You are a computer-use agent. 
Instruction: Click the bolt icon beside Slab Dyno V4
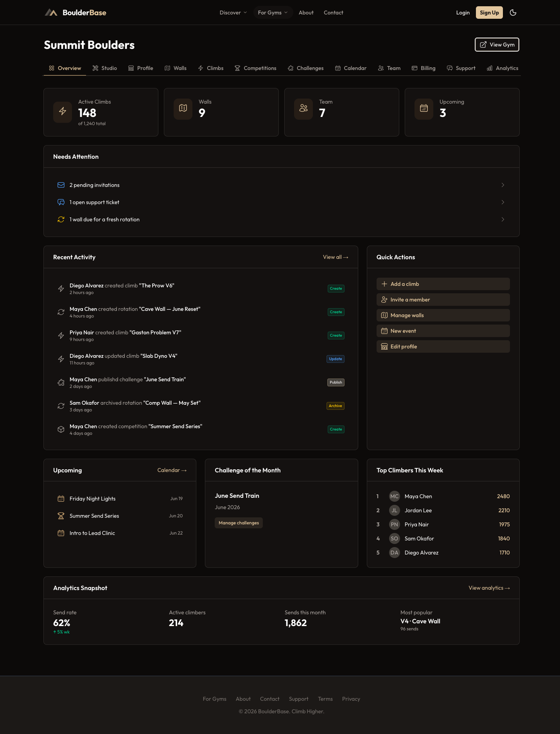61,359
